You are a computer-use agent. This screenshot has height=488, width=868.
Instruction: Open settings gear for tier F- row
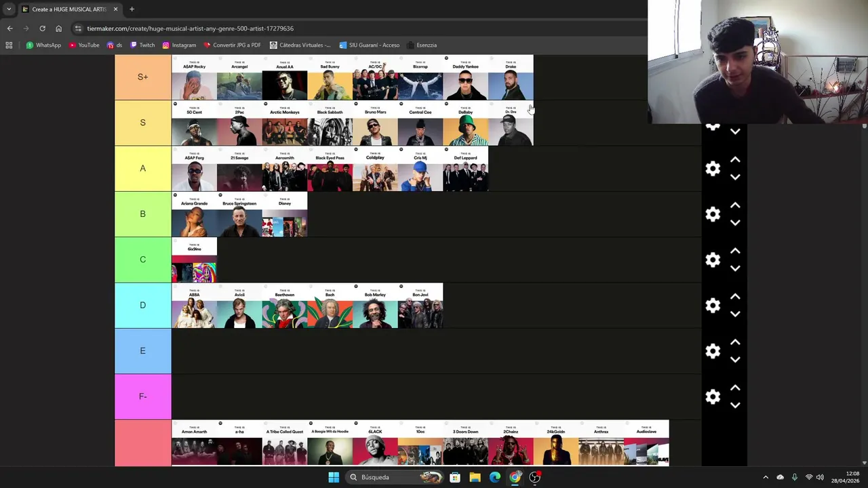[713, 396]
